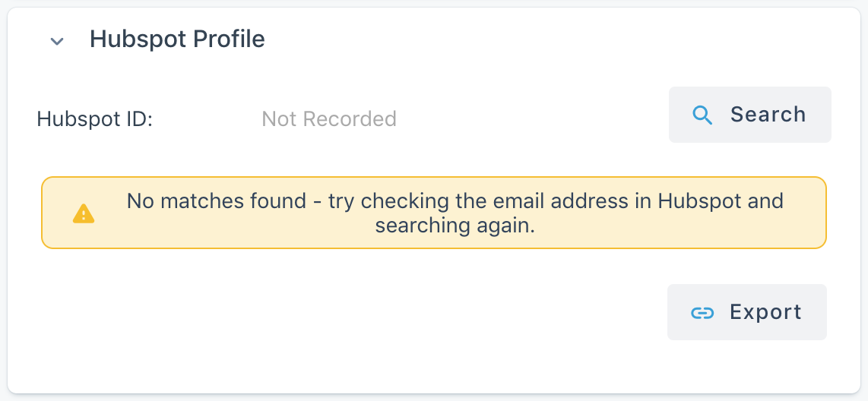Search Hubspot for a matching profile
The image size is (868, 401).
click(749, 115)
